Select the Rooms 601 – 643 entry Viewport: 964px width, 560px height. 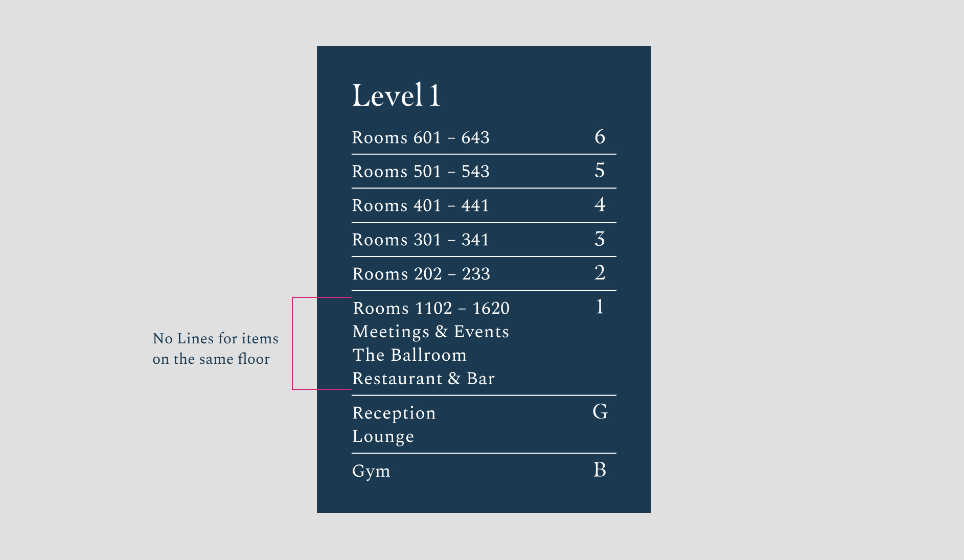(x=421, y=138)
